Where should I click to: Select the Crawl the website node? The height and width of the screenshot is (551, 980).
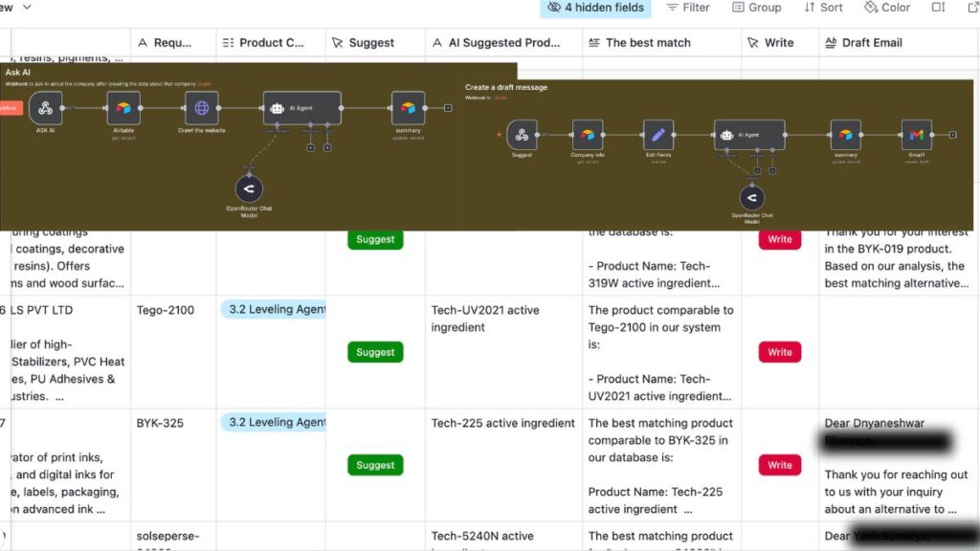pos(201,108)
